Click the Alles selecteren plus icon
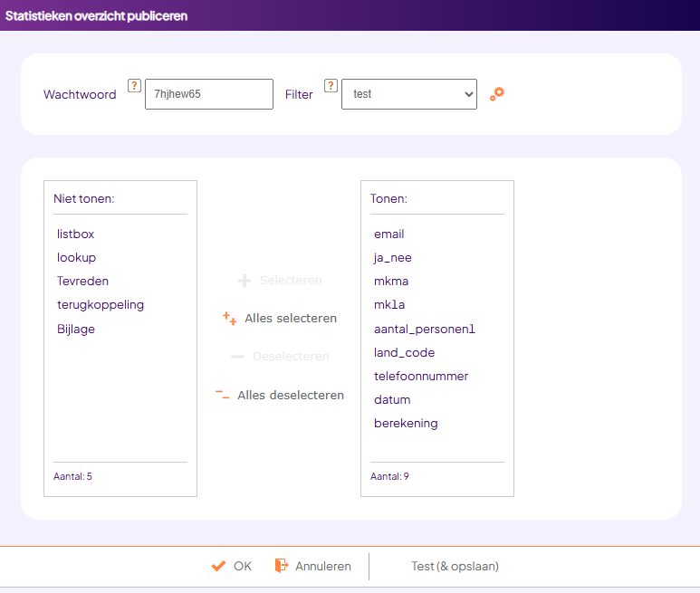Viewport: 700px width, 593px height. [x=230, y=318]
